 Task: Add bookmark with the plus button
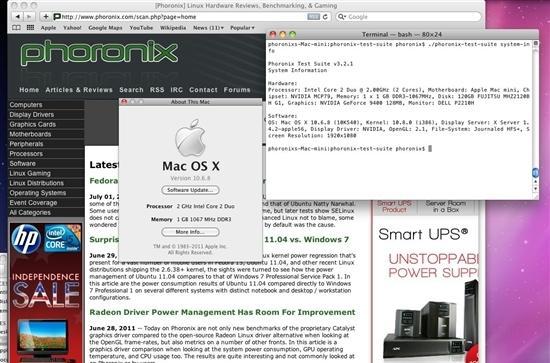(46, 16)
